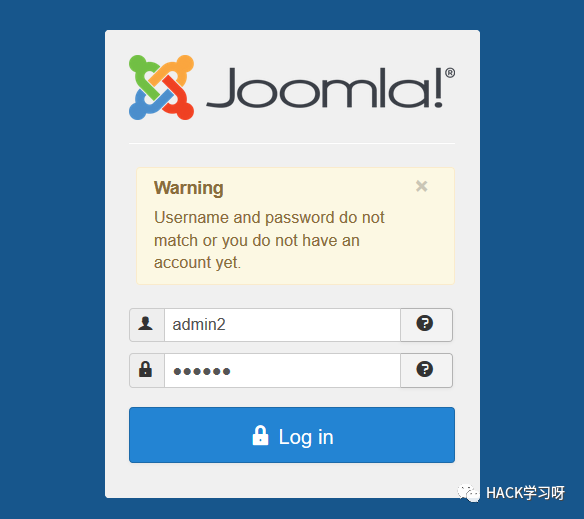Click the padlock icon beside password field

coord(145,369)
